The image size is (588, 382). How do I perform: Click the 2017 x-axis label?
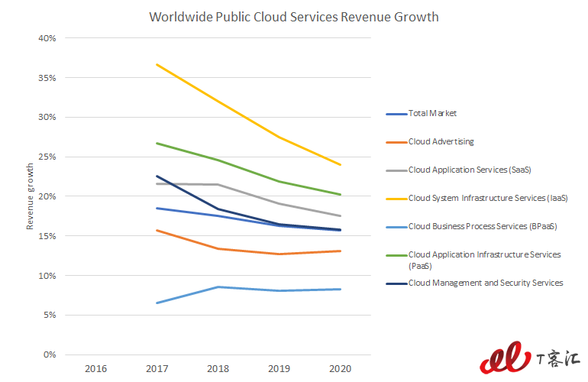pos(157,369)
